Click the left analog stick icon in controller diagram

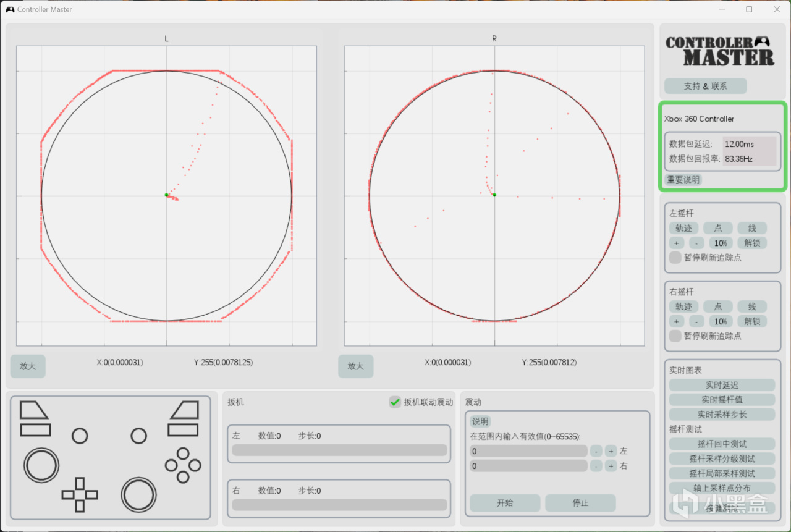[41, 465]
